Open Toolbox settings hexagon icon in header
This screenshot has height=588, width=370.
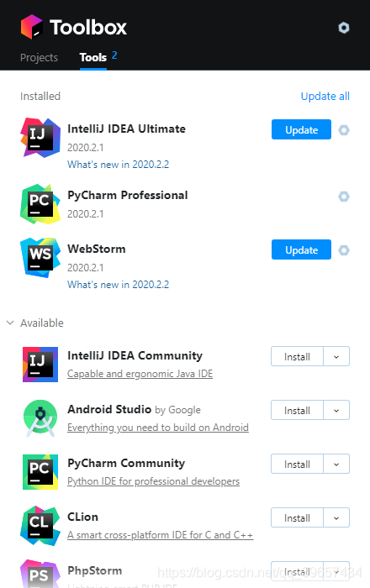click(x=344, y=28)
